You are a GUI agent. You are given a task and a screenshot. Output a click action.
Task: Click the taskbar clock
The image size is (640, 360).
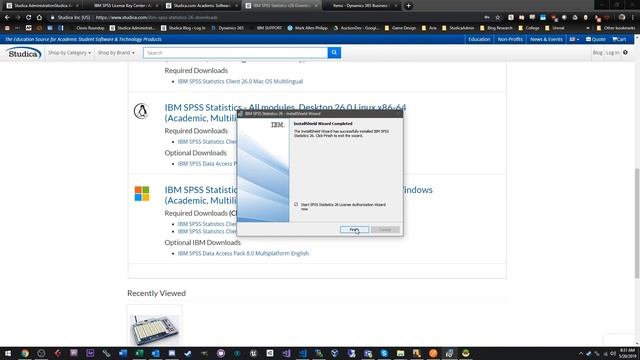pyautogui.click(x=628, y=353)
